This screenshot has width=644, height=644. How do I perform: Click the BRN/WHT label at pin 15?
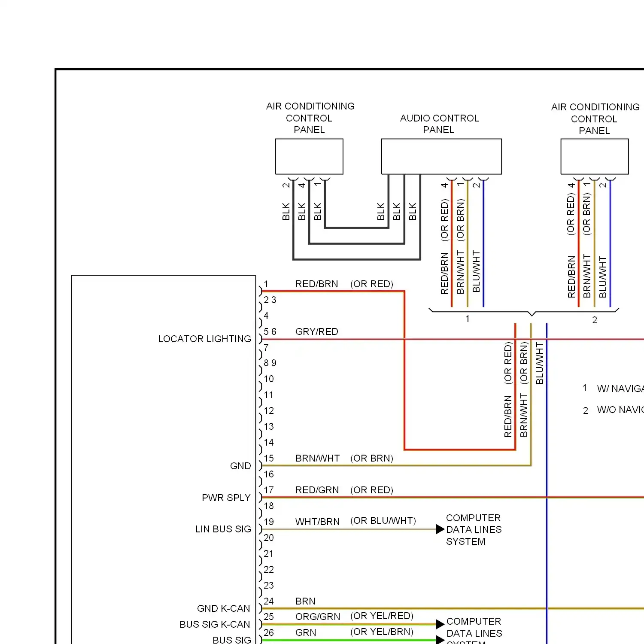click(318, 458)
